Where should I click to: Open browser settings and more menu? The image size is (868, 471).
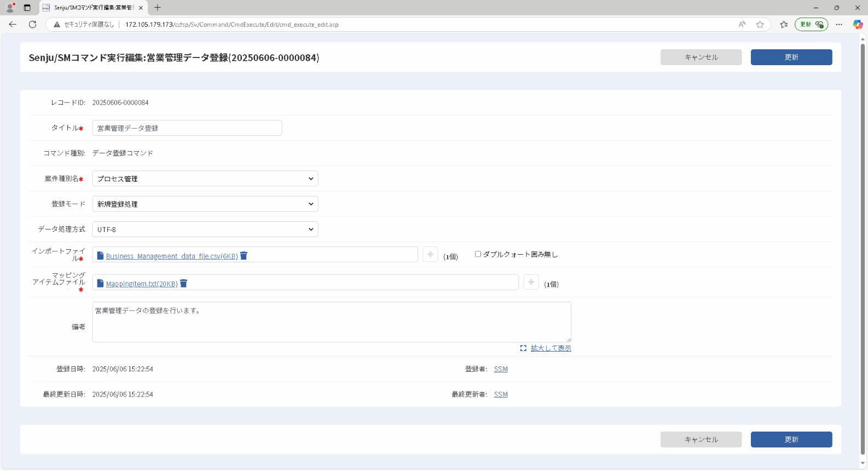(839, 24)
